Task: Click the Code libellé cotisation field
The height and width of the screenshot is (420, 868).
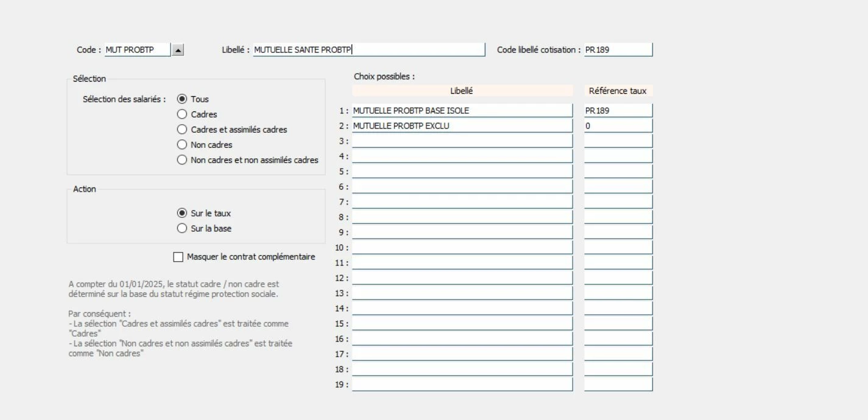Action: 618,50
